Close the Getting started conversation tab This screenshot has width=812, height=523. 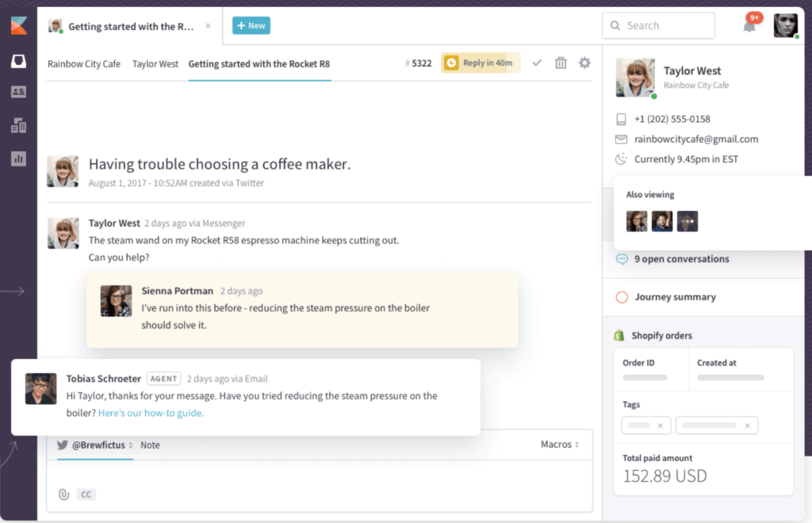(x=209, y=26)
